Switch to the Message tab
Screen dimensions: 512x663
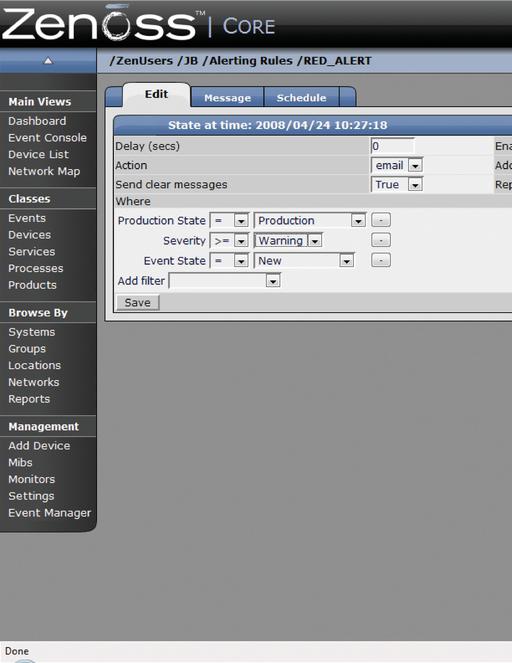coord(227,98)
